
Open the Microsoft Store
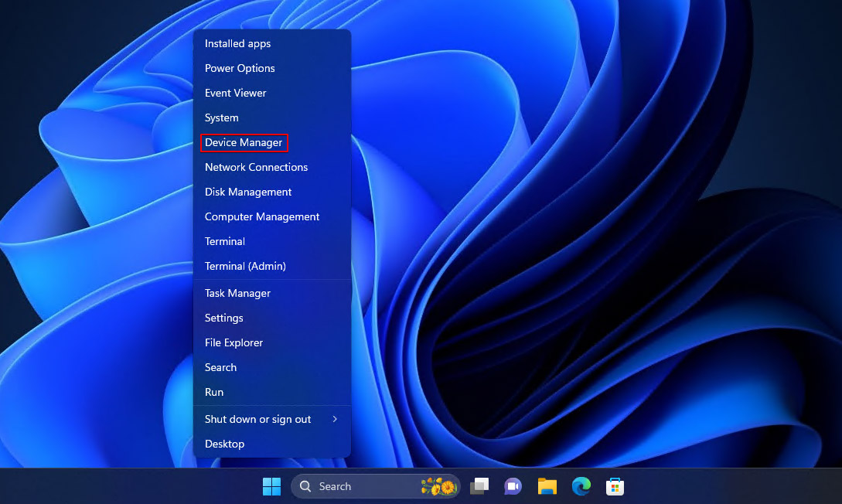click(615, 486)
